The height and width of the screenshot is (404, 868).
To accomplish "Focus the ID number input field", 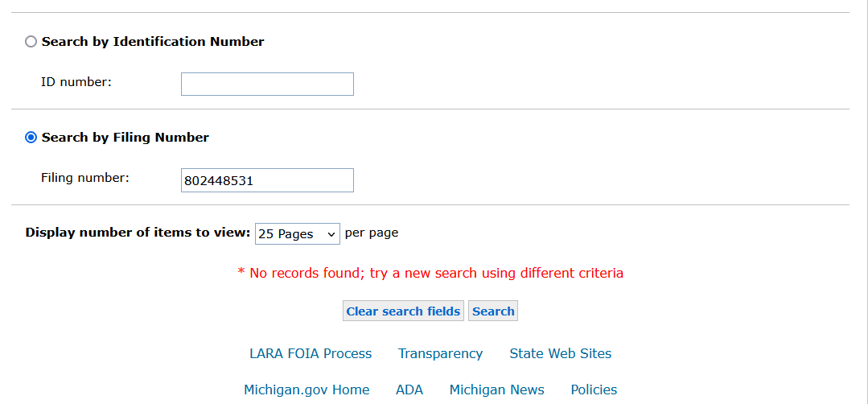I will coord(267,84).
